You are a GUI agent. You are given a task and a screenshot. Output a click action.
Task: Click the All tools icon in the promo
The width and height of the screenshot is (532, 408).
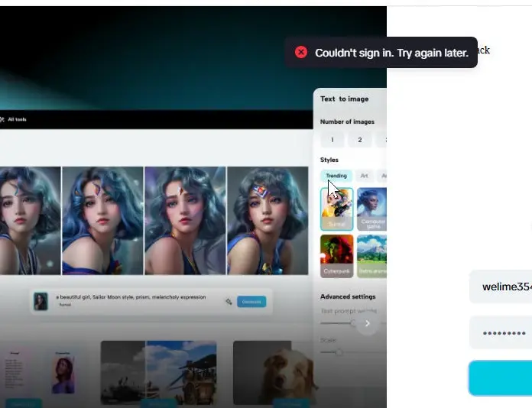click(2, 119)
